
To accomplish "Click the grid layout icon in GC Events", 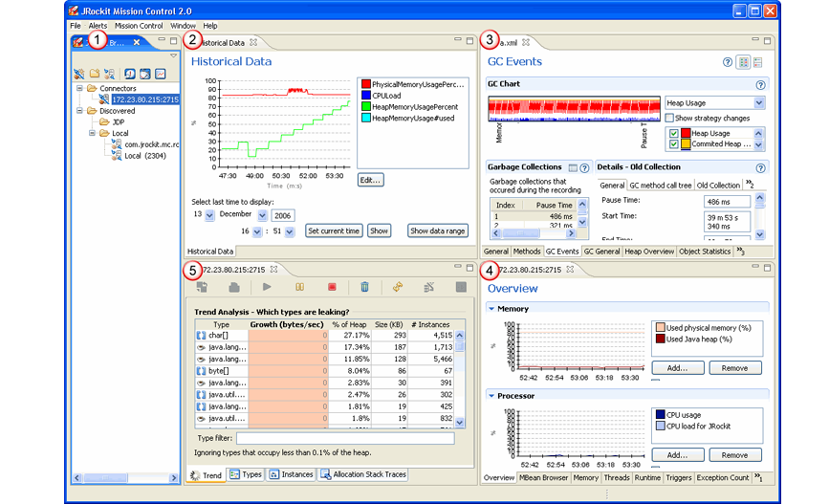I will tap(744, 62).
